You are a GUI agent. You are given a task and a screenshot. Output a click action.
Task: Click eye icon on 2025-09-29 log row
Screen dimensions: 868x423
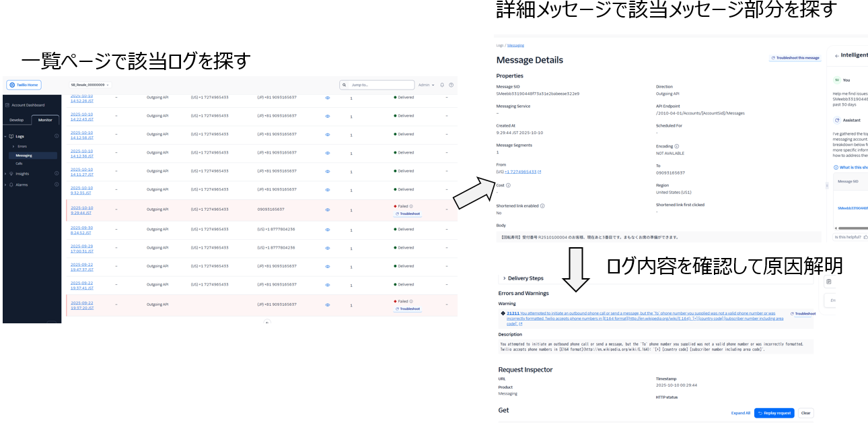(x=328, y=247)
